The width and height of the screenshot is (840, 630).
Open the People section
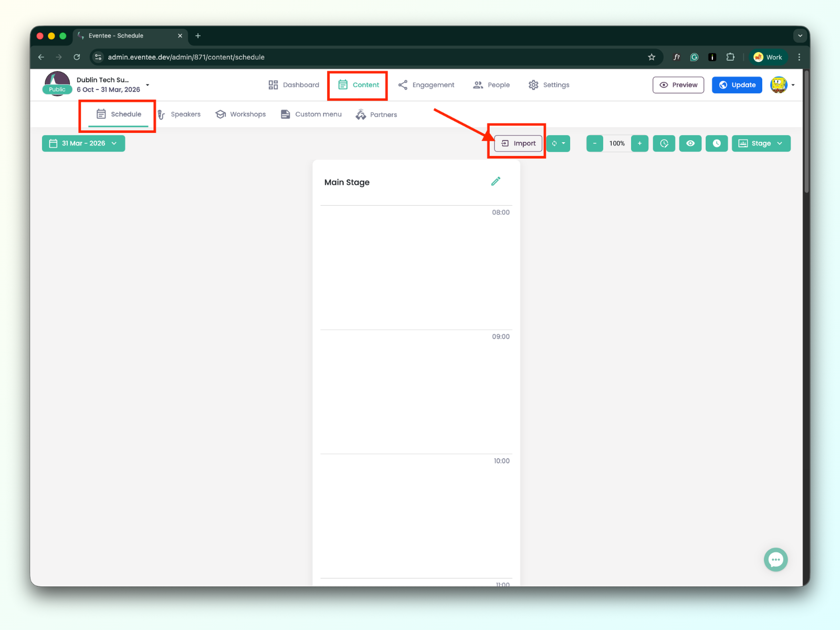(491, 85)
